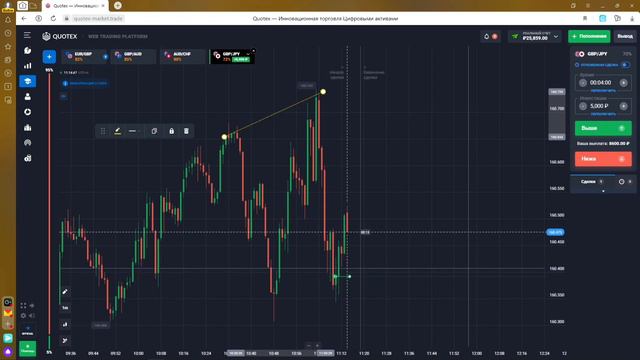Click the green help button at bottom left
This screenshot has width=640, height=360.
tap(27, 349)
